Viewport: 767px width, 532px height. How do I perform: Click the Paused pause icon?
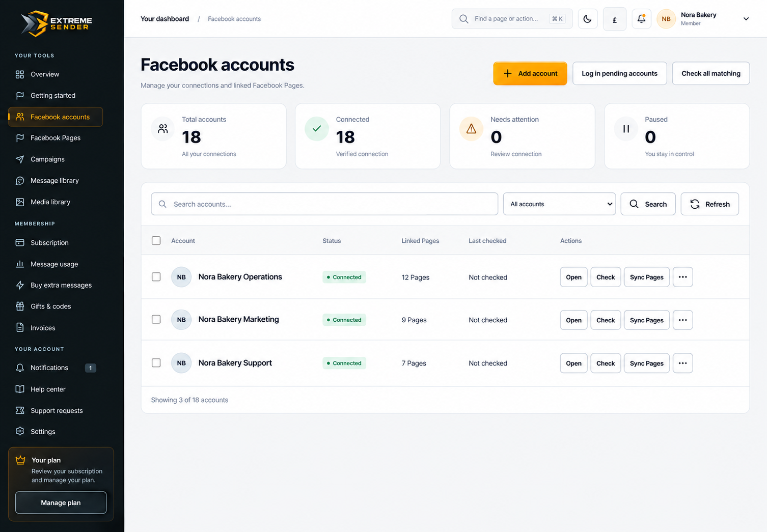pos(626,129)
